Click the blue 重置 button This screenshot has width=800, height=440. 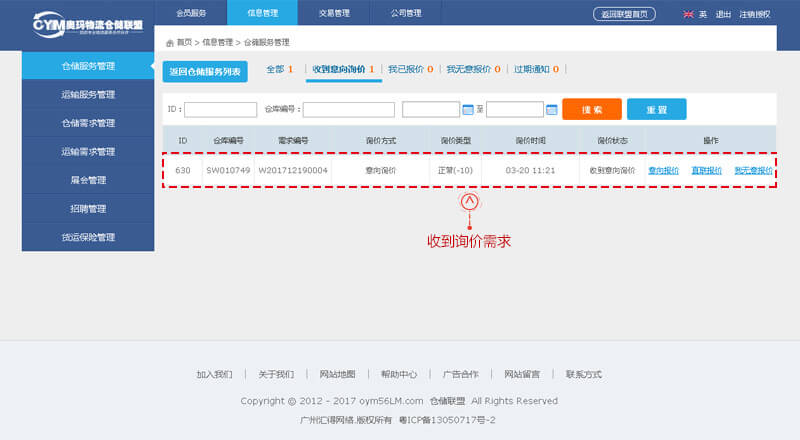pos(656,109)
